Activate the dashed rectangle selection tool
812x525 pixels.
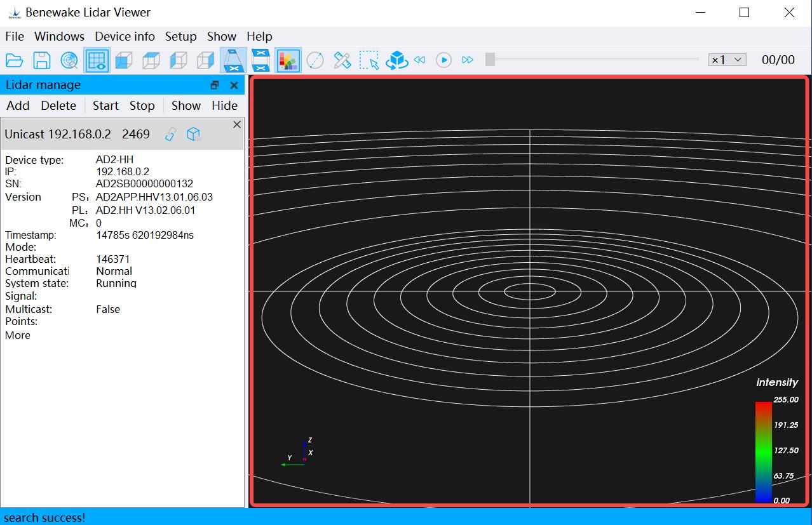[369, 60]
